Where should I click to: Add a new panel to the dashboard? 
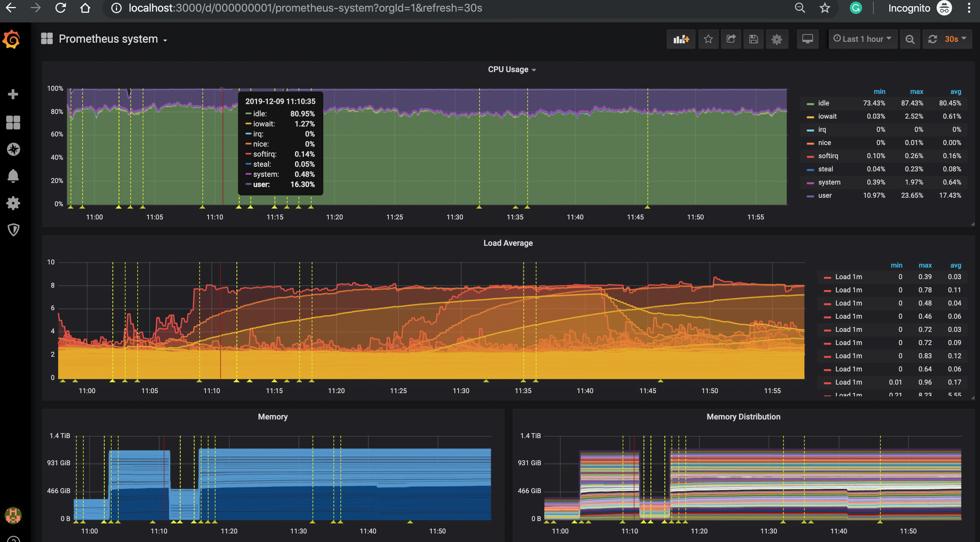[x=681, y=39]
